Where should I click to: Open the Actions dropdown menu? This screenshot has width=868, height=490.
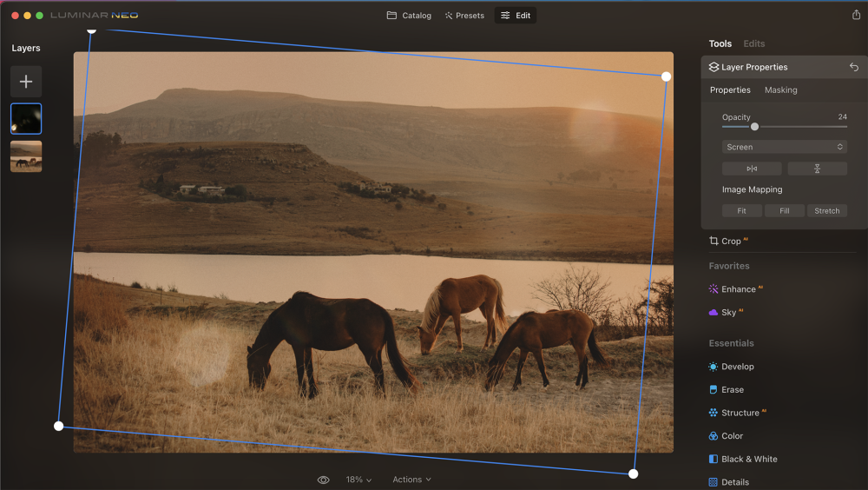point(411,480)
